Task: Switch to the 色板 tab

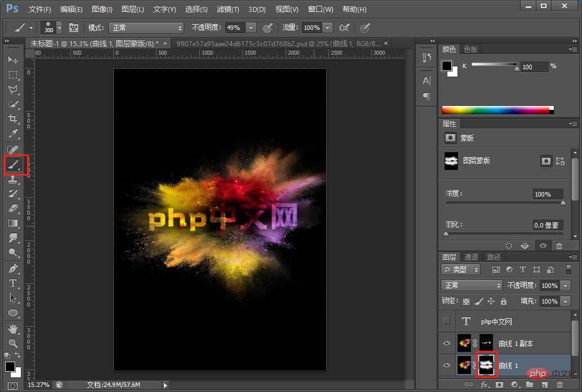Action: (470, 50)
